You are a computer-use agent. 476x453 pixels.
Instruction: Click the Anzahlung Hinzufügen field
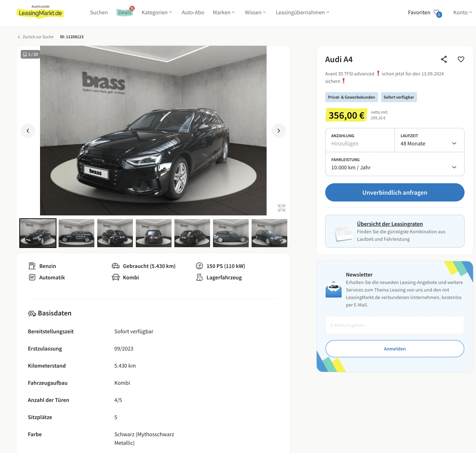360,140
